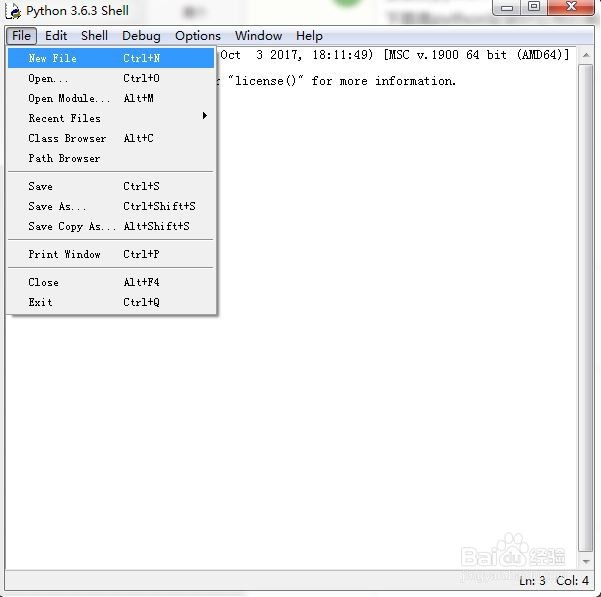Select Save in the File menu
Viewport: 601px width, 597px height.
[111, 186]
